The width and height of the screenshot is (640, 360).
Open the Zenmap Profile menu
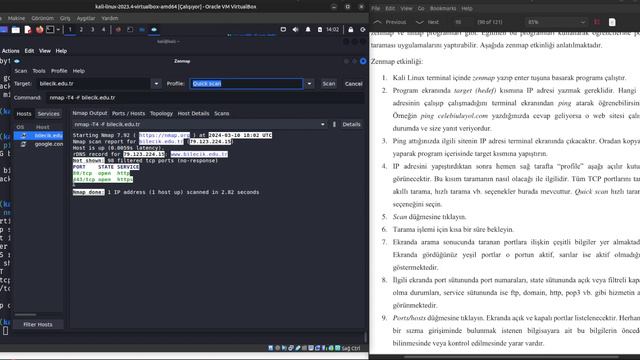pos(59,71)
